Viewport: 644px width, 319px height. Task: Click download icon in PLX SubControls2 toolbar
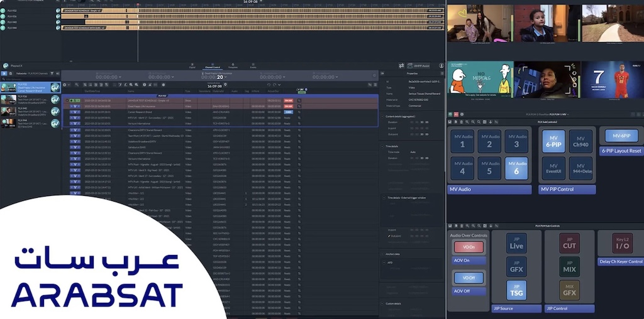491,122
